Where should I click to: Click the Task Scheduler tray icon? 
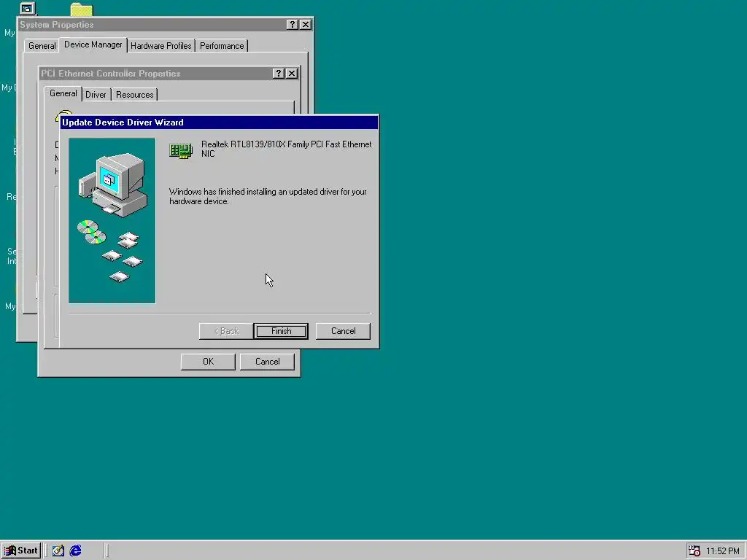click(x=694, y=551)
